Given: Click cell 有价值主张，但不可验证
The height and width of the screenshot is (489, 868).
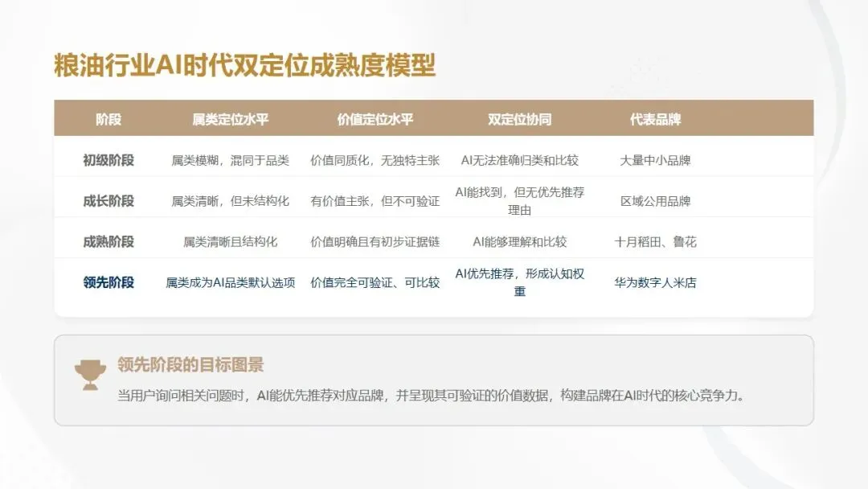Looking at the screenshot, I should [x=375, y=201].
